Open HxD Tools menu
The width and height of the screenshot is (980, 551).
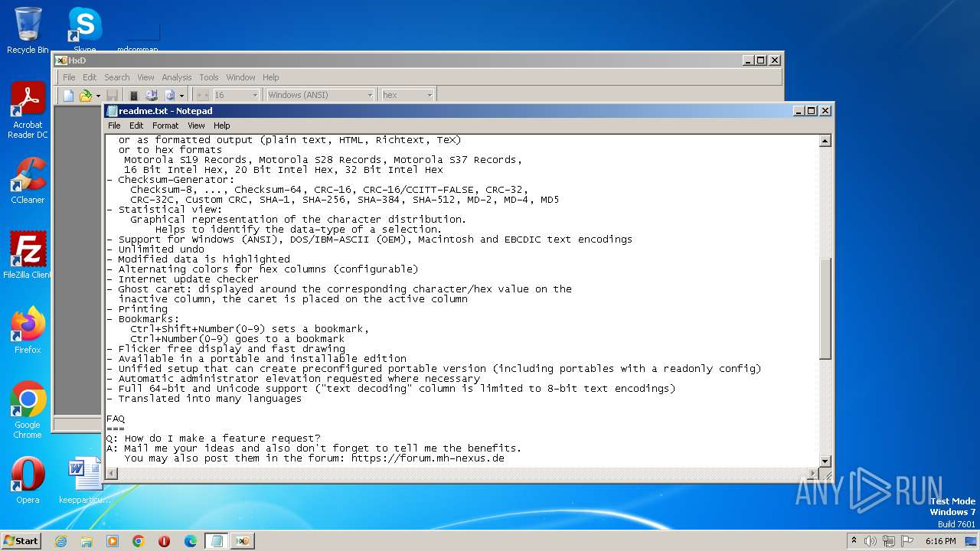pos(209,77)
